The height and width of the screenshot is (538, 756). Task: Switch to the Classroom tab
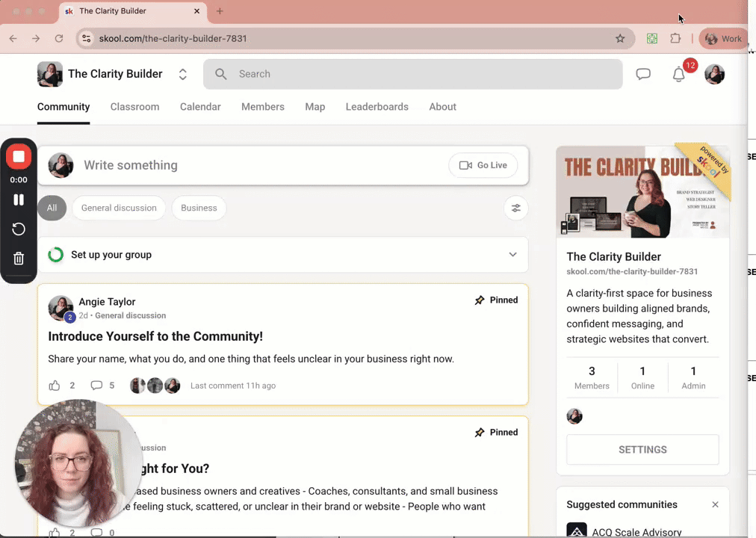(134, 107)
